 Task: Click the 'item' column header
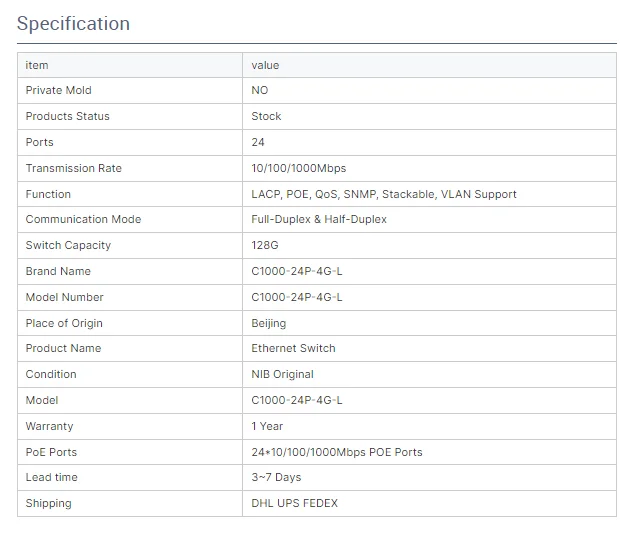[37, 65]
